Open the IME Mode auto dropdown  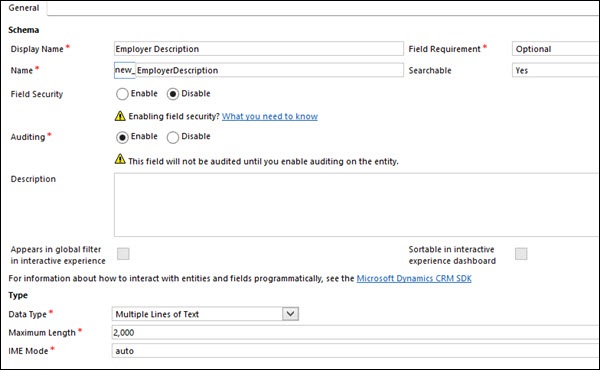click(x=356, y=351)
